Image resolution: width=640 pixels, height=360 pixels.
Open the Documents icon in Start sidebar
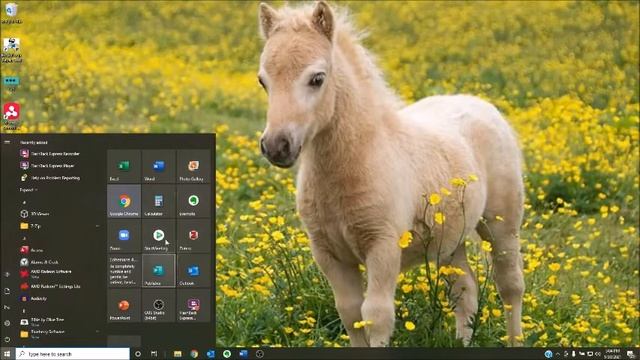tap(7, 291)
